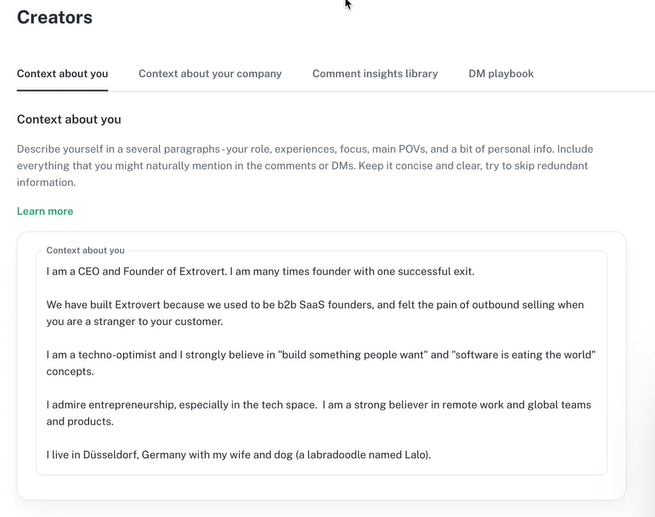
Task: Click the small 'Context about you' field label
Action: (x=85, y=250)
